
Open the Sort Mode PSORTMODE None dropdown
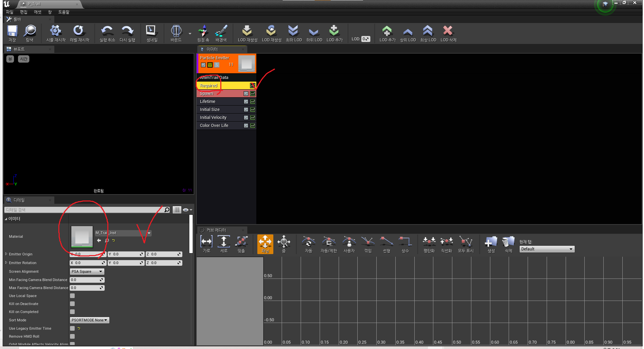(x=89, y=320)
